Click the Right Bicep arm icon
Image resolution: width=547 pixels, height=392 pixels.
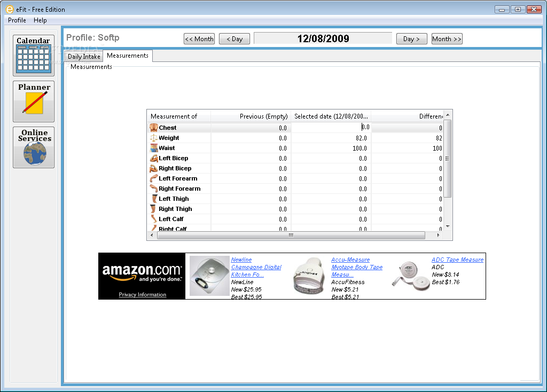153,168
